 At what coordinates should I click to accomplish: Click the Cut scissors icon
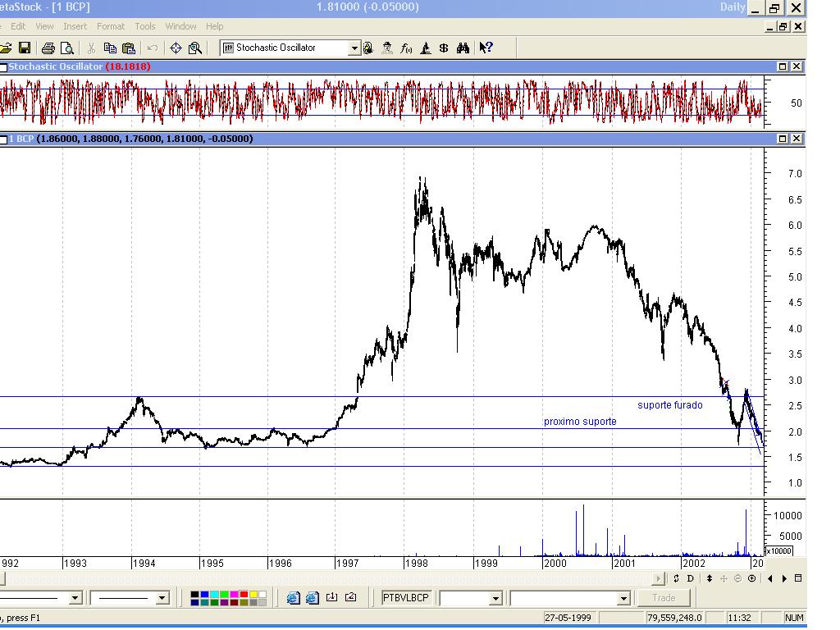click(91, 48)
